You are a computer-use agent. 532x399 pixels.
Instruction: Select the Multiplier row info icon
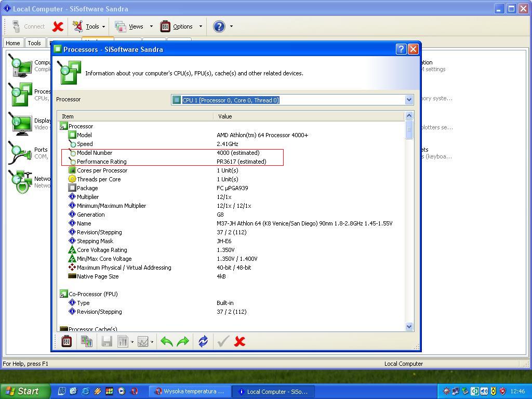coord(72,196)
